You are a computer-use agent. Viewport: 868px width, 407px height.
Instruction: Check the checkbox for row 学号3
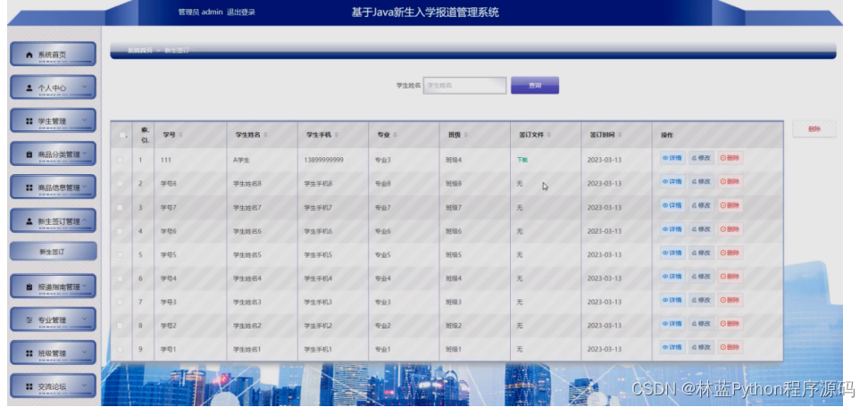click(121, 302)
